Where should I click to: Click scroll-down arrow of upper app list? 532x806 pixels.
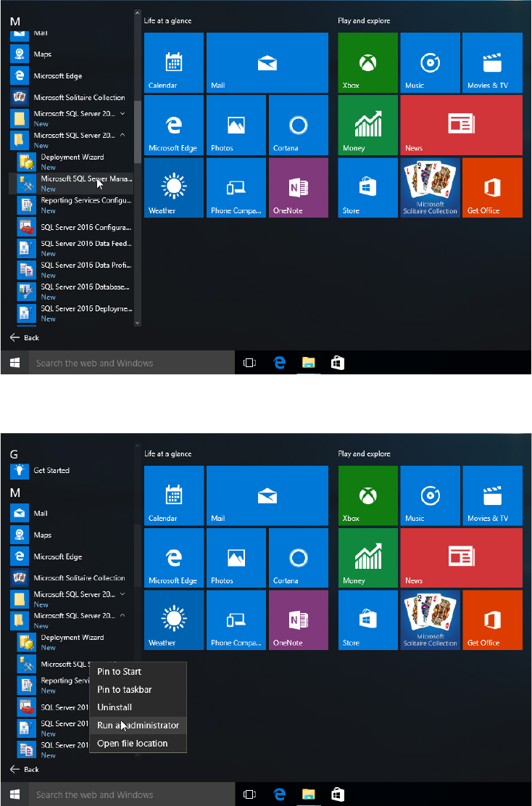(137, 322)
